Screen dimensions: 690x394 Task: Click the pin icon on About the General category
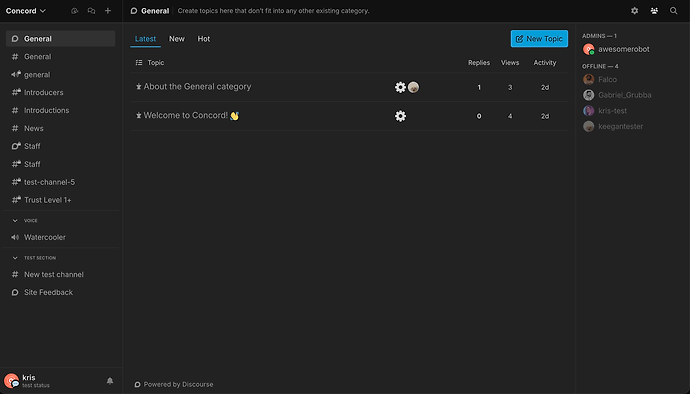(139, 87)
